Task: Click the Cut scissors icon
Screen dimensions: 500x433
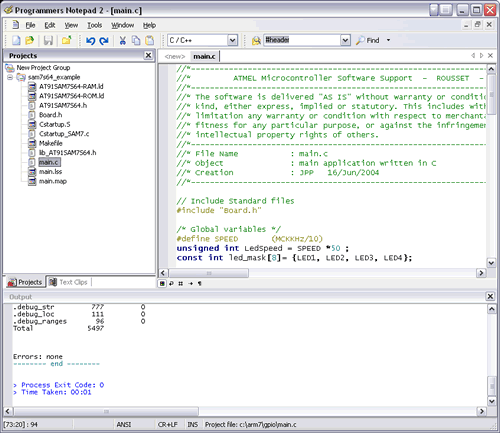Action: point(123,41)
